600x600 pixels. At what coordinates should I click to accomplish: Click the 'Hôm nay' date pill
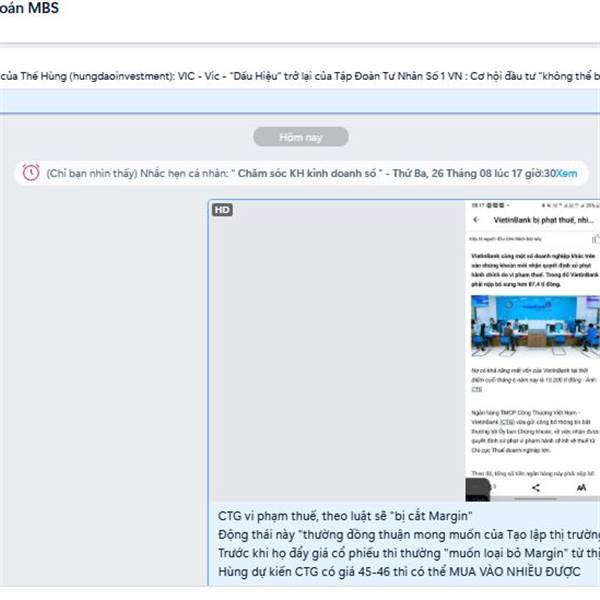[x=301, y=137]
